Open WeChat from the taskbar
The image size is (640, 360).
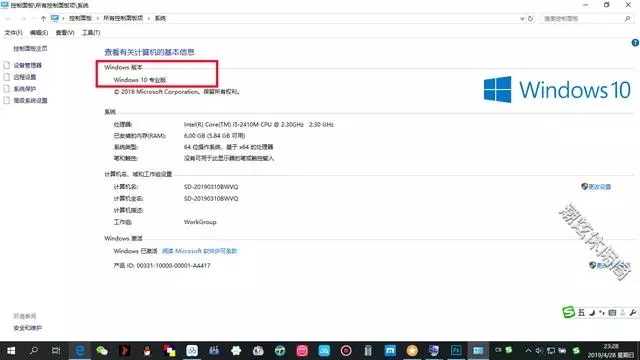[102, 351]
